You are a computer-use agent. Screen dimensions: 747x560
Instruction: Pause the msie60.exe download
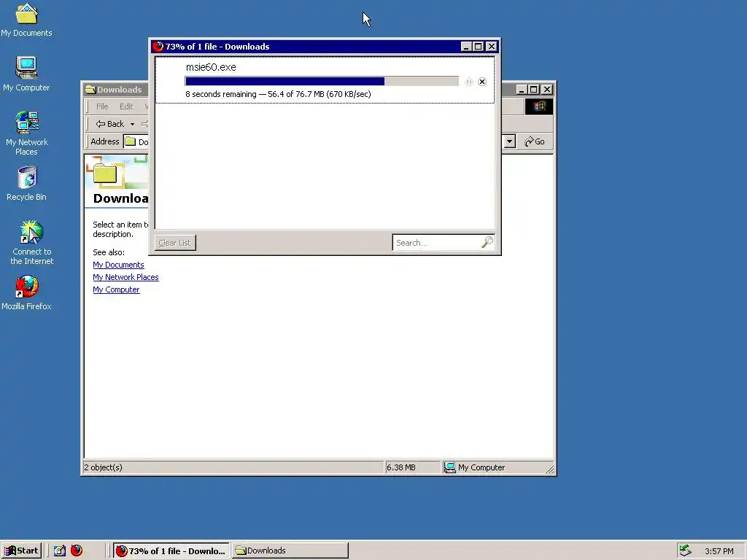(x=469, y=82)
